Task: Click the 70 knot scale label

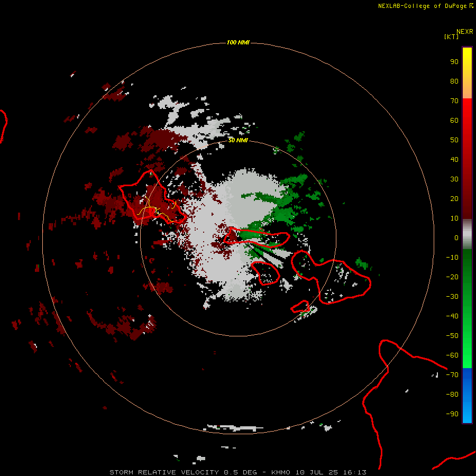Action: 454,101
